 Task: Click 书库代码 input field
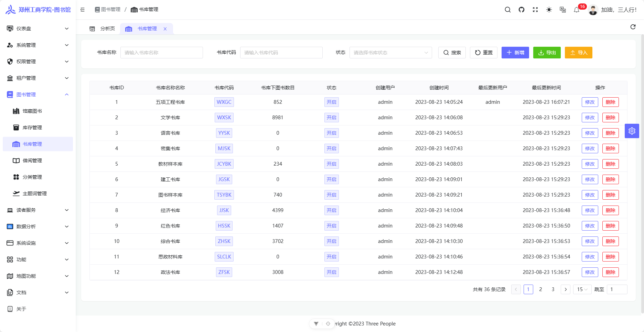[281, 53]
